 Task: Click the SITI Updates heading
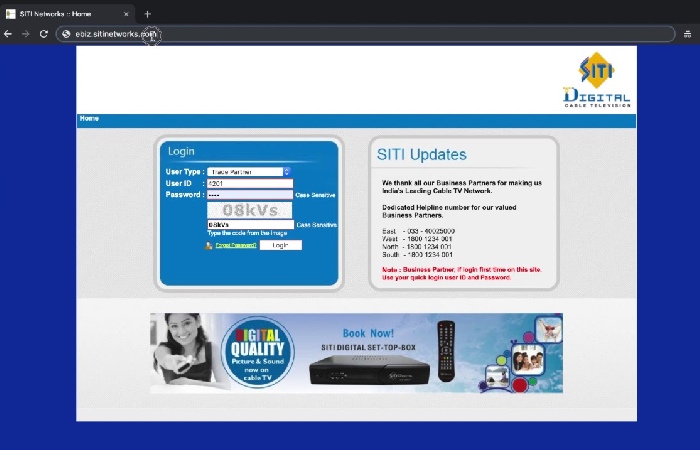pyautogui.click(x=421, y=154)
